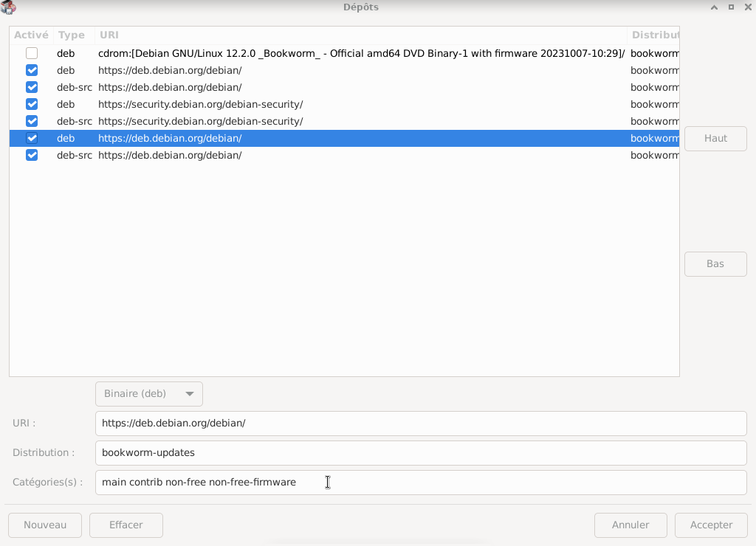This screenshot has height=546, width=756.
Task: Click the URI column header
Action: tap(360, 35)
